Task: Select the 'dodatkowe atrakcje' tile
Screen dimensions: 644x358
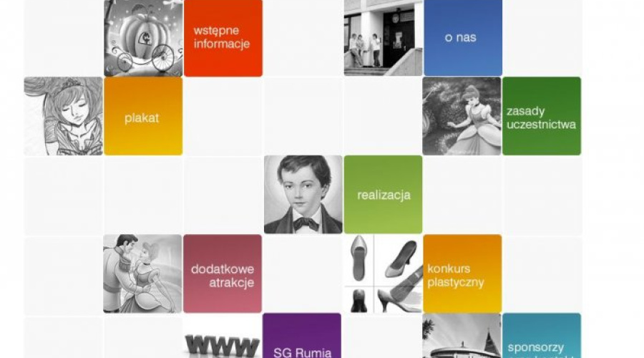Action: 223,274
